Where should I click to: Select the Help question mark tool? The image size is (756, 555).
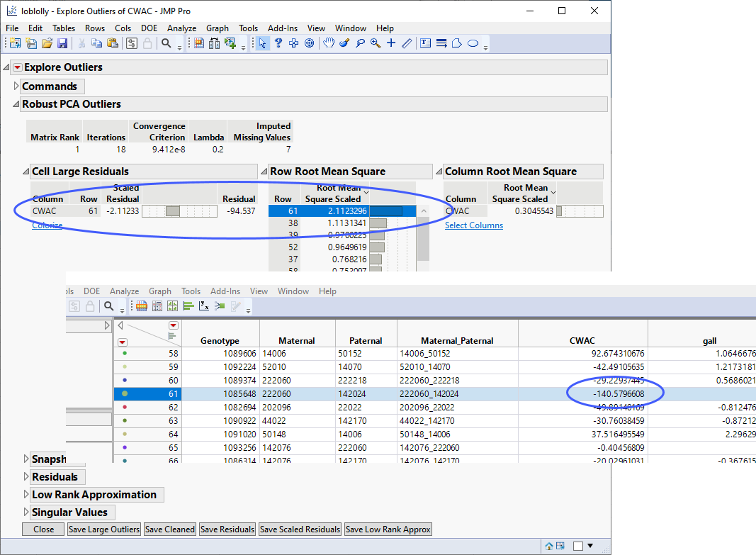pos(278,43)
